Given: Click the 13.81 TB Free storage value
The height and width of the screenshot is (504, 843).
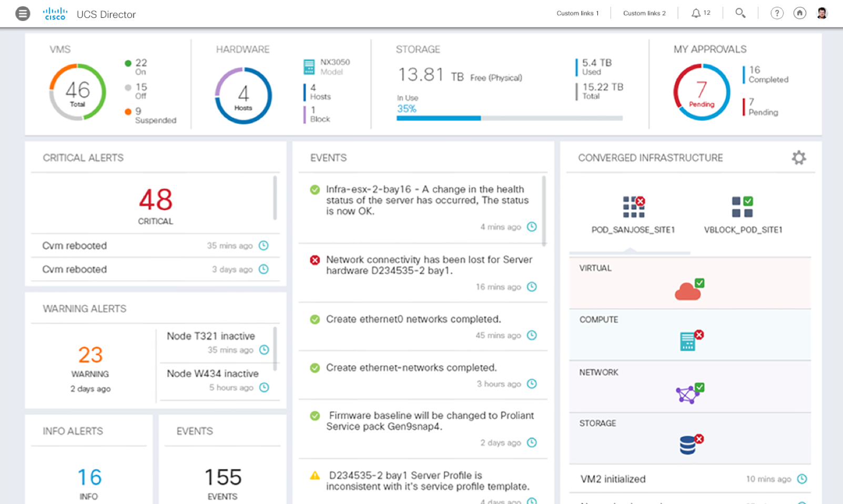Looking at the screenshot, I should (460, 75).
